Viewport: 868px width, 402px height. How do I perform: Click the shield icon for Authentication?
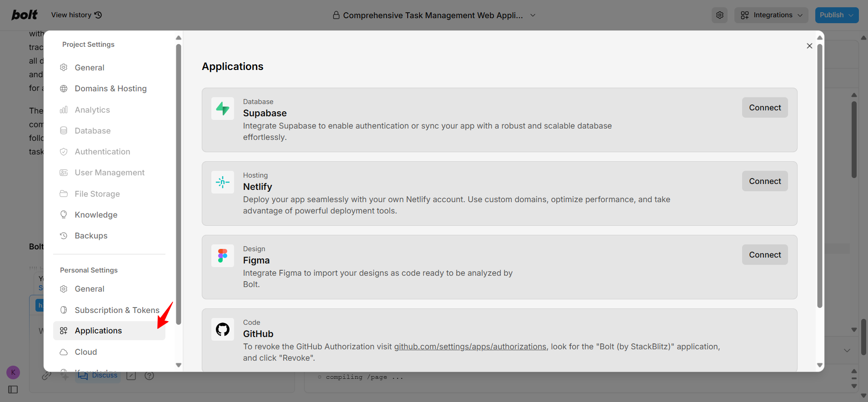point(64,152)
